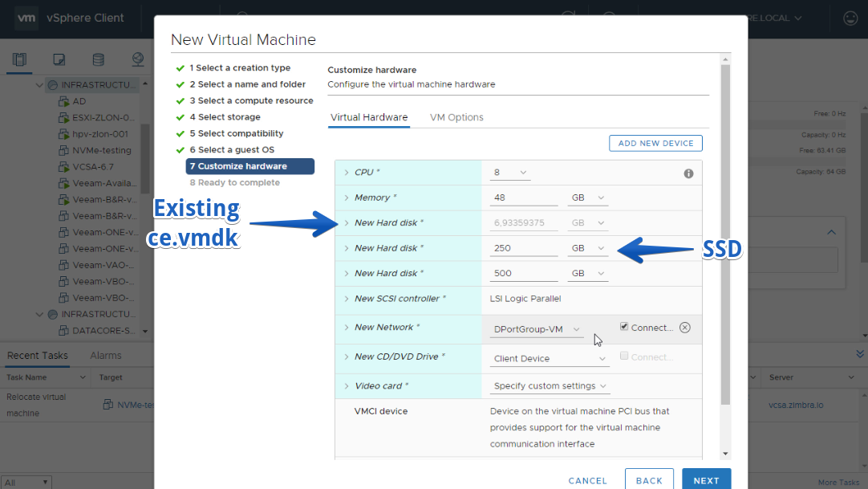Image resolution: width=868 pixels, height=489 pixels.
Task: Click the Memory value field showing 48
Action: pyautogui.click(x=523, y=198)
